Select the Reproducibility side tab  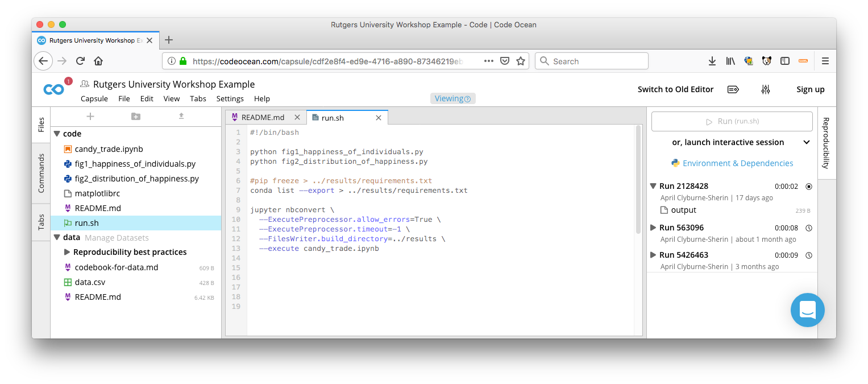point(827,143)
